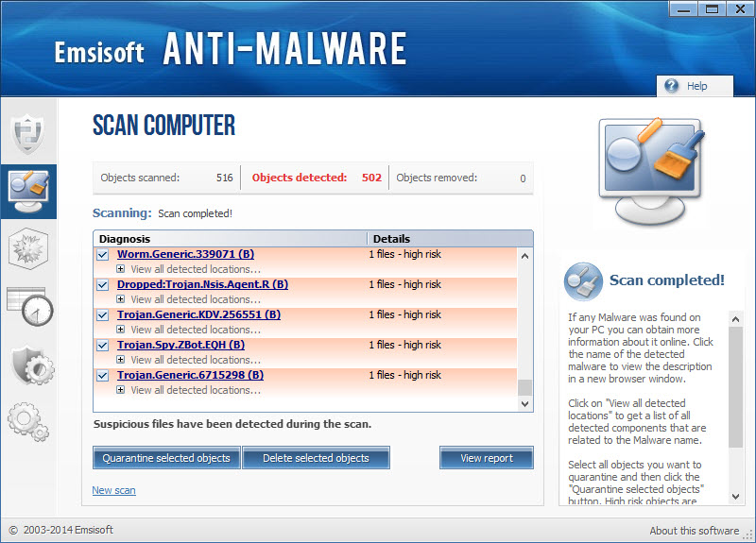This screenshot has height=543, width=756.
Task: Click the 2003-2014 Emsisoft copyright text
Action: pos(61,530)
